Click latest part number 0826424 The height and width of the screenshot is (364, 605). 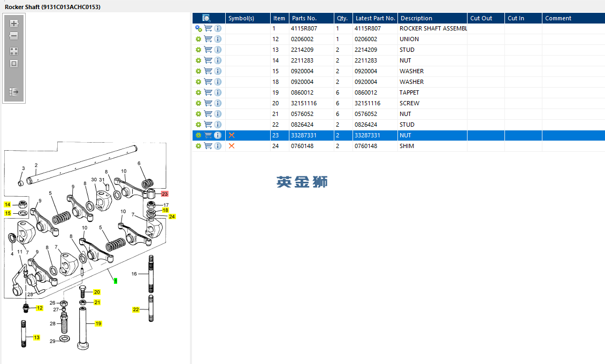366,125
